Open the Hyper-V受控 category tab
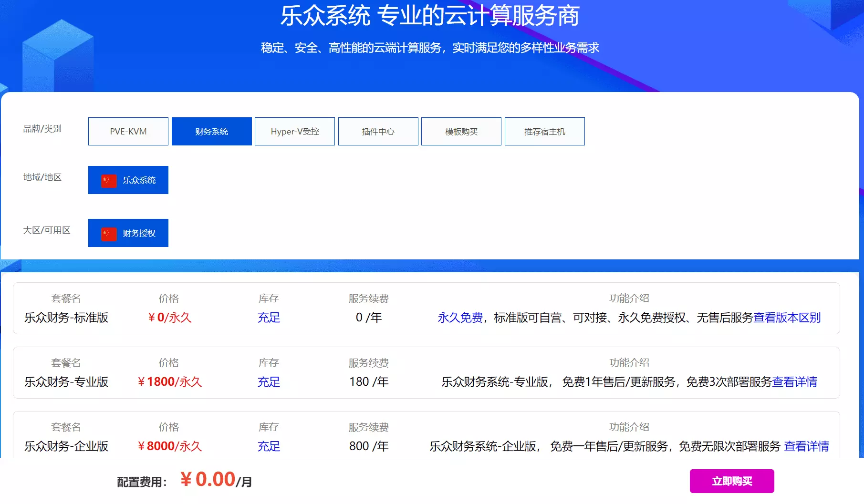This screenshot has height=504, width=864. pos(295,131)
